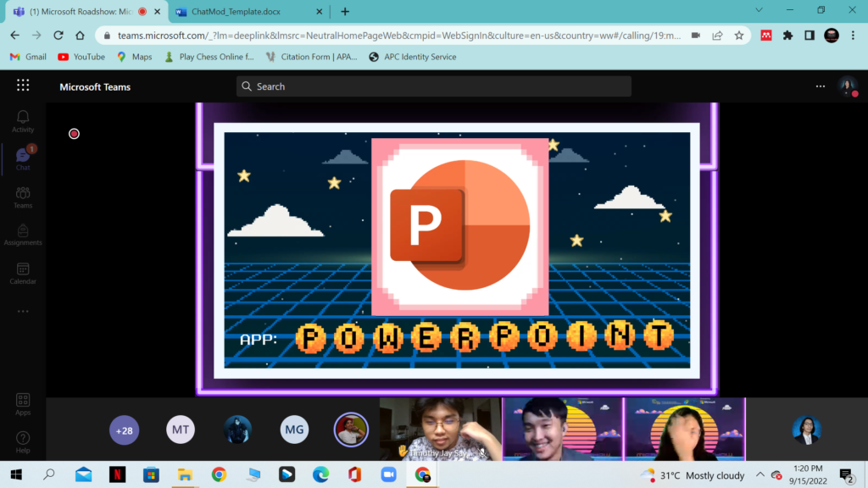868x488 pixels.
Task: Open a new browser tab
Action: pyautogui.click(x=345, y=12)
